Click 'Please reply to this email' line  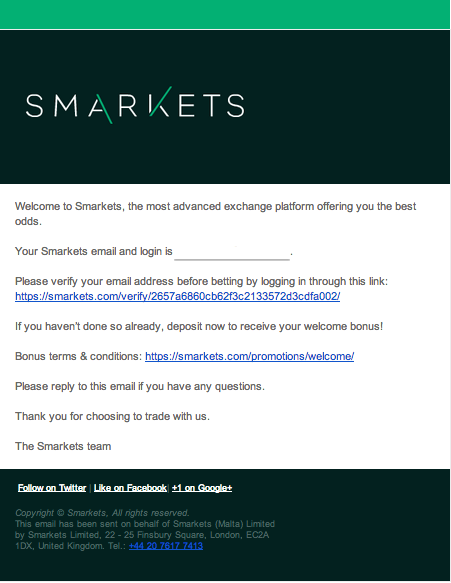140,386
